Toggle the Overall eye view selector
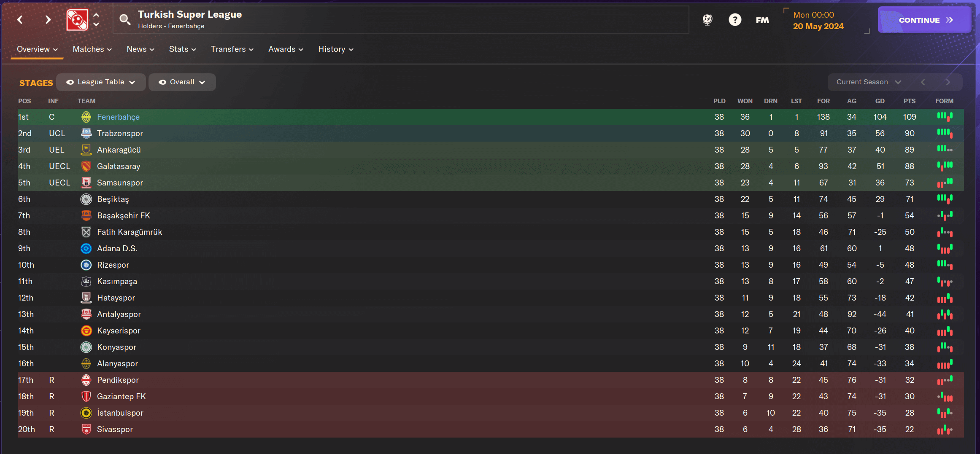Image resolution: width=980 pixels, height=454 pixels. click(182, 82)
